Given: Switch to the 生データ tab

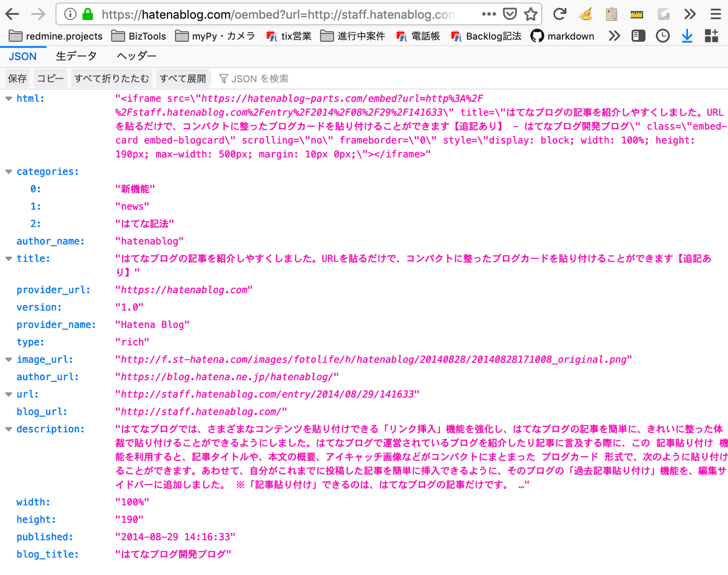Looking at the screenshot, I should click(x=76, y=56).
